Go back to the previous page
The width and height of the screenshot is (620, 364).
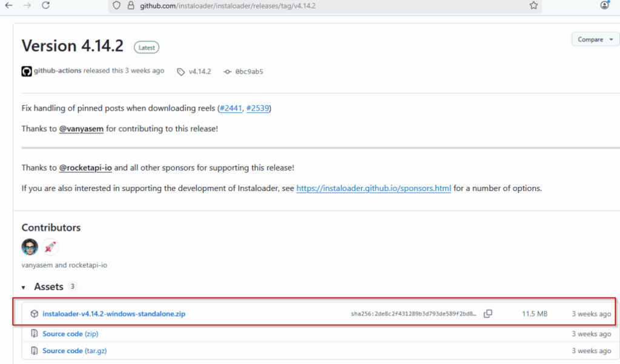tap(8, 5)
